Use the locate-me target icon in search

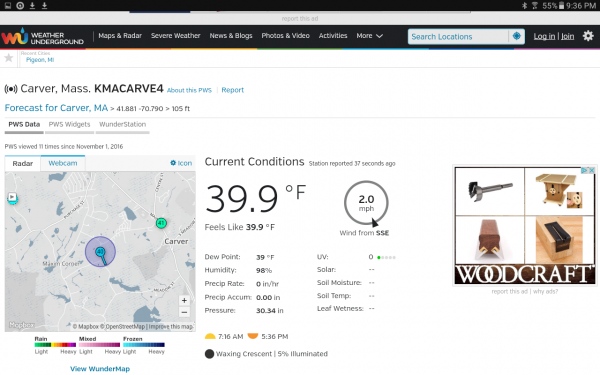[x=517, y=36]
